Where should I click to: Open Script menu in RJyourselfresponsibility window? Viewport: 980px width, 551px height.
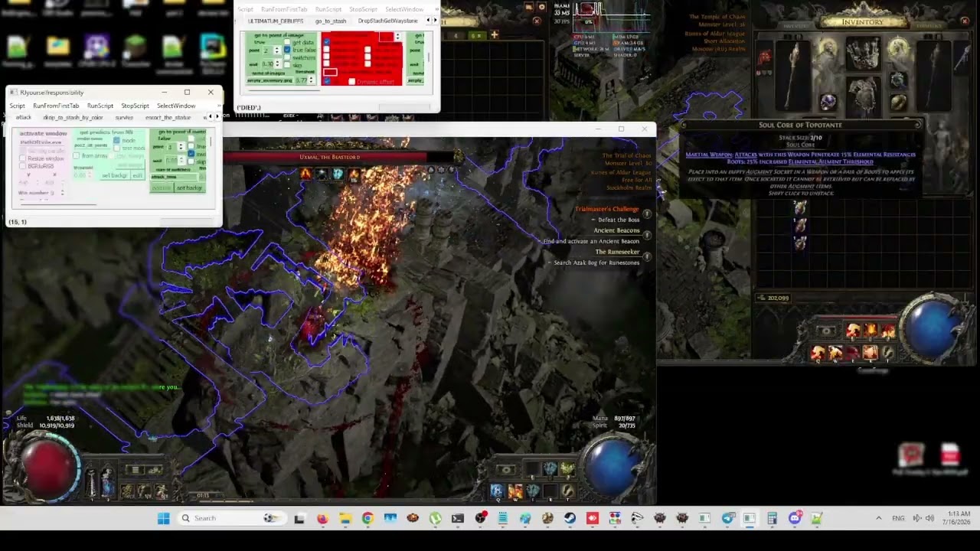(x=17, y=106)
